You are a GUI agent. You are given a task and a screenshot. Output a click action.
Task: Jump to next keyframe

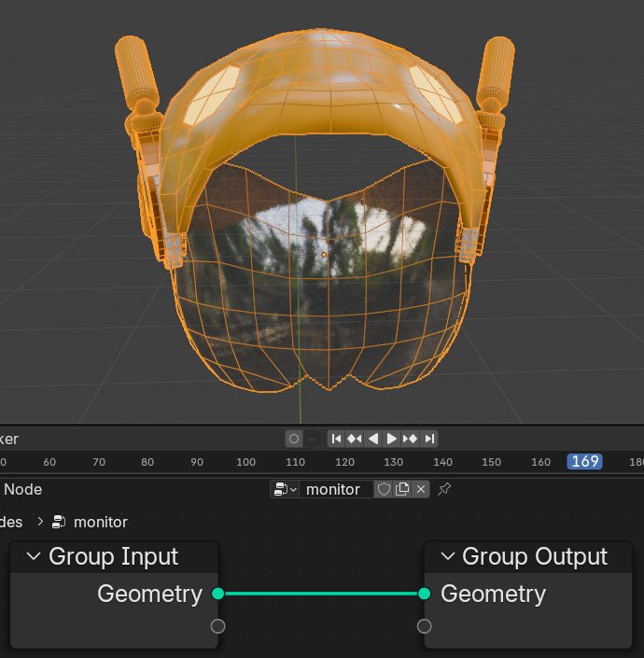click(411, 439)
